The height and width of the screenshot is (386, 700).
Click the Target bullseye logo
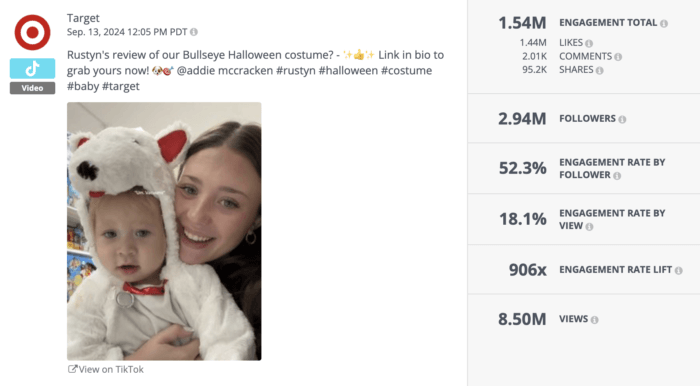click(32, 32)
